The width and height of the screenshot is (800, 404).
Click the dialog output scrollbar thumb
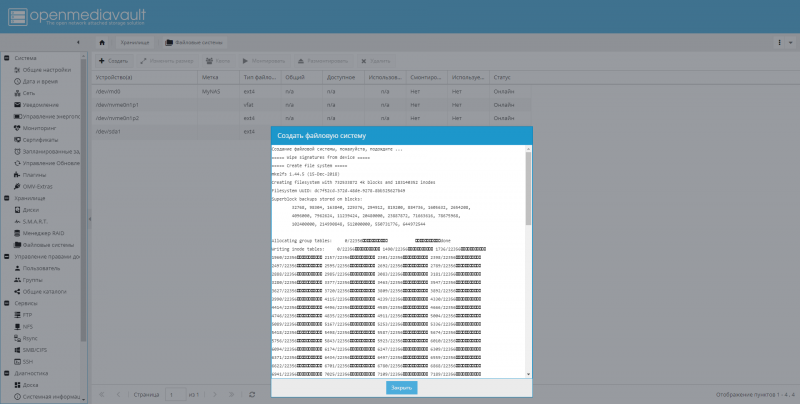528,188
